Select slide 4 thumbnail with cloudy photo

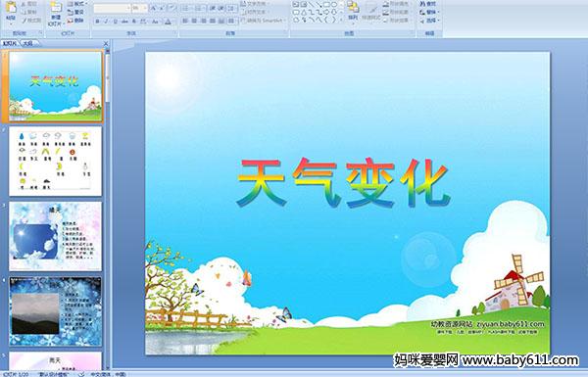(x=55, y=311)
